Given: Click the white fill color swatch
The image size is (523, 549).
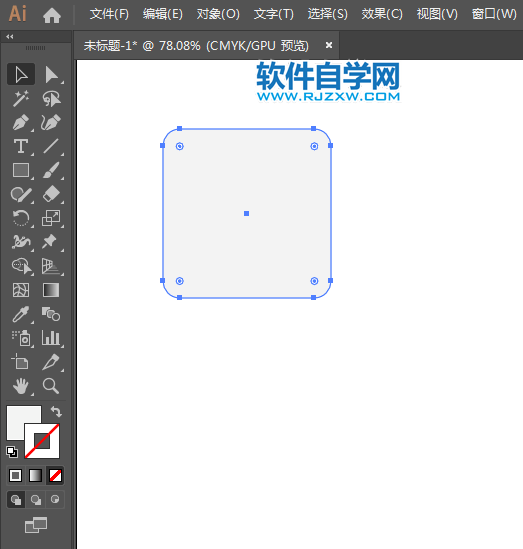Looking at the screenshot, I should (23, 423).
